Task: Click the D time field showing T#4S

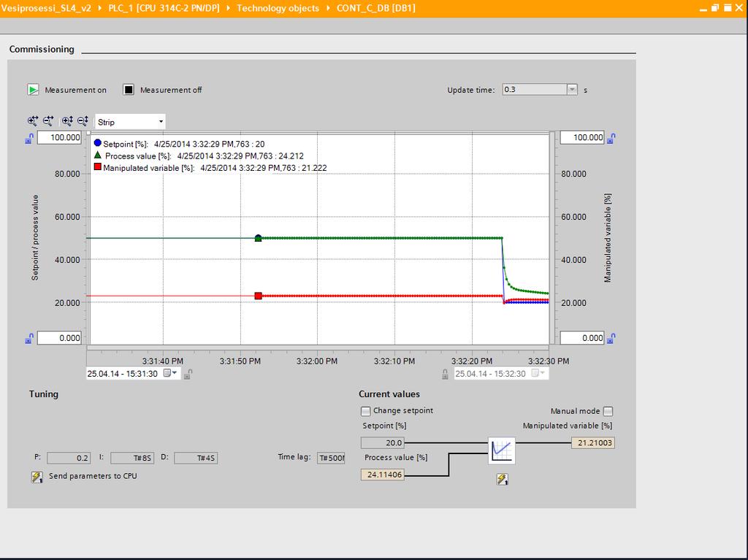Action: (196, 458)
